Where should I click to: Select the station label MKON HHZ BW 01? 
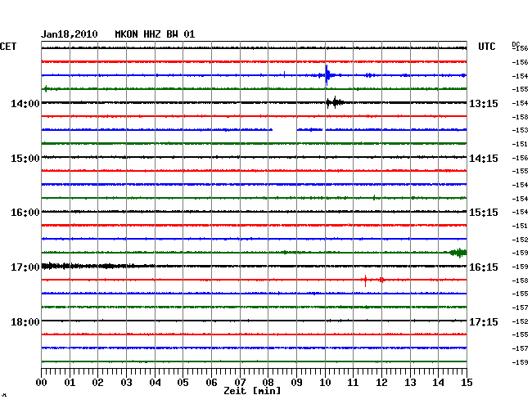click(155, 34)
